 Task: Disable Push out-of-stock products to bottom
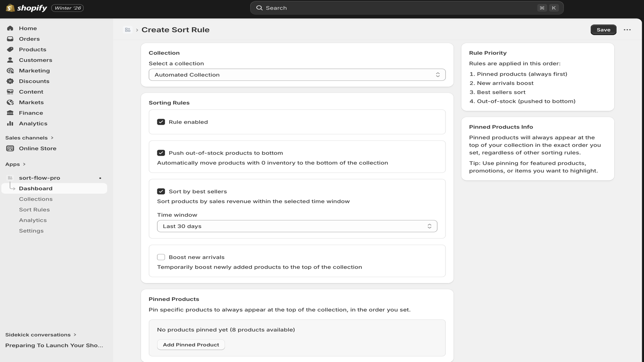click(161, 152)
